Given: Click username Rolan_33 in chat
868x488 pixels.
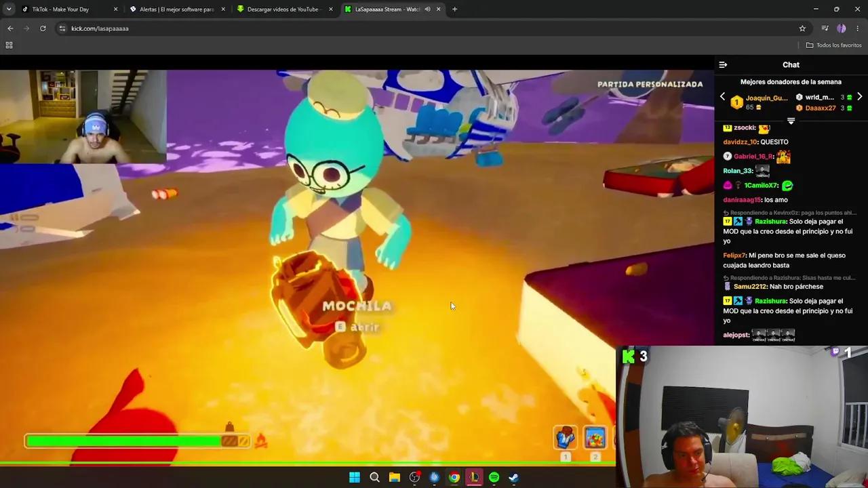Looking at the screenshot, I should click(x=737, y=171).
